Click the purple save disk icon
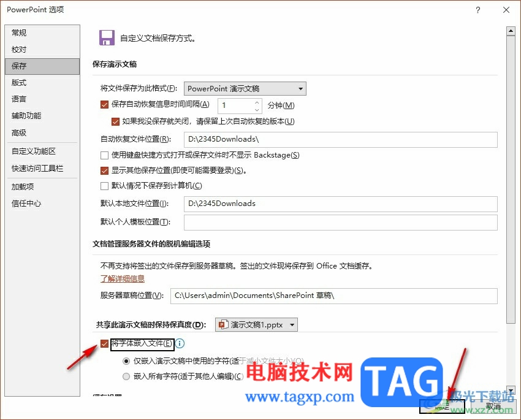 pos(107,37)
